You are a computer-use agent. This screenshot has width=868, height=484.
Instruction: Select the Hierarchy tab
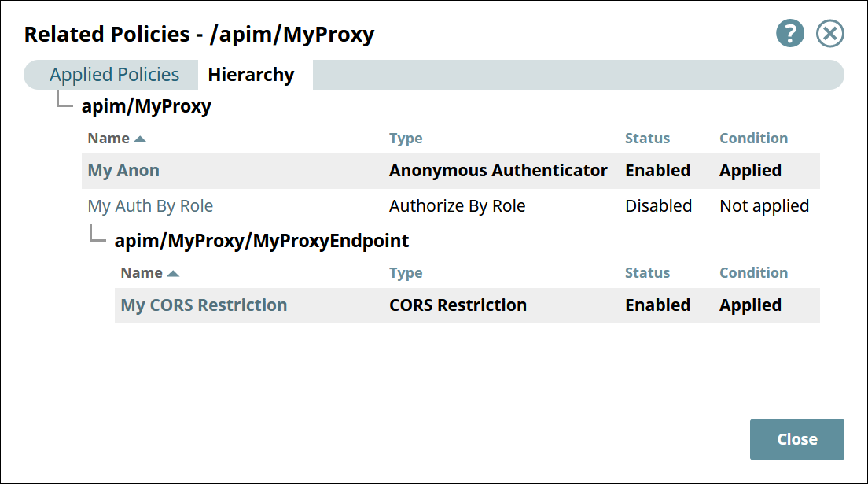click(x=251, y=74)
